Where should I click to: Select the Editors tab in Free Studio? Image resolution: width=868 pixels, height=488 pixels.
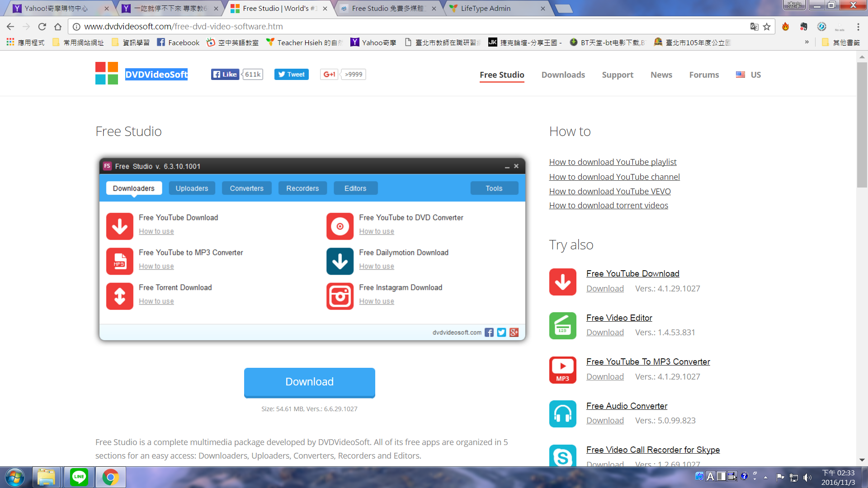point(355,188)
